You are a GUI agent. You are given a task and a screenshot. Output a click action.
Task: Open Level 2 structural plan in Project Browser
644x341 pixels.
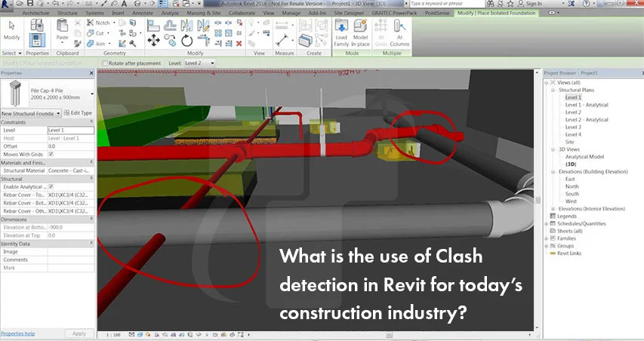click(573, 112)
